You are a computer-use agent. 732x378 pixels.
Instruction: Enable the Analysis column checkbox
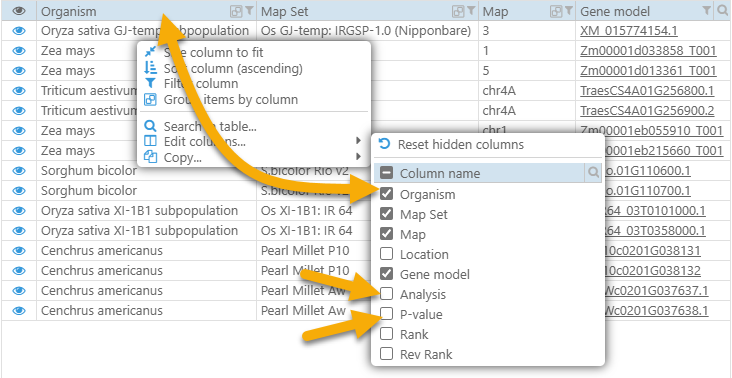pyautogui.click(x=387, y=294)
